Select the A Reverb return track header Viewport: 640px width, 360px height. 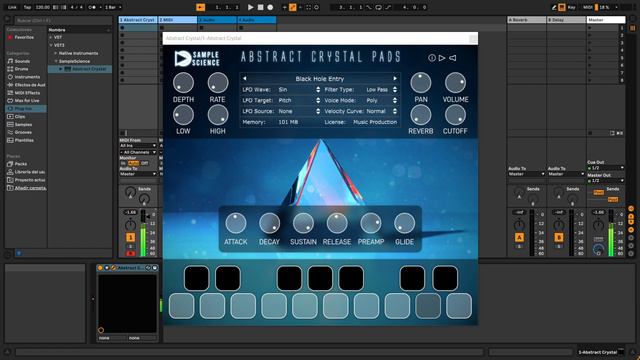click(527, 20)
